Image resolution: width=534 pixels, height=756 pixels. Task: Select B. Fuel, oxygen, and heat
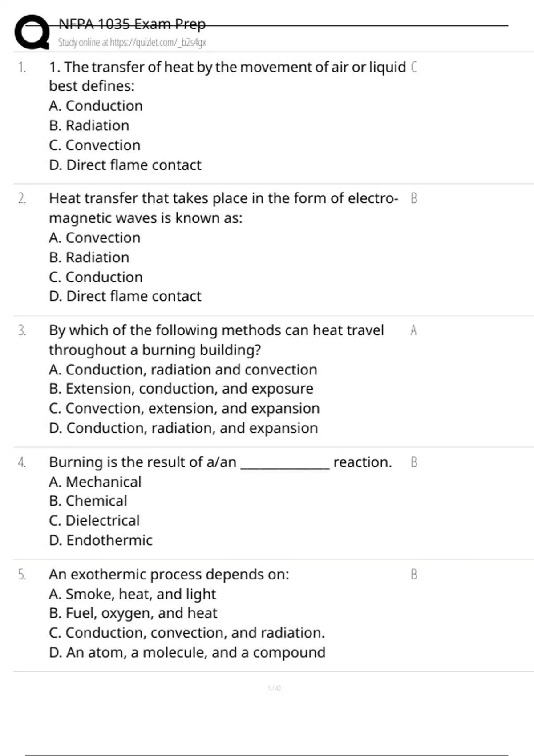(133, 613)
